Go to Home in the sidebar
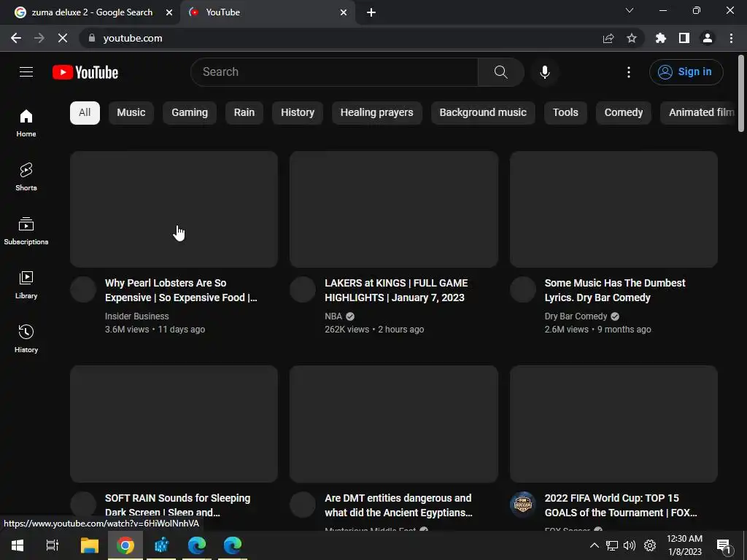 (x=26, y=123)
